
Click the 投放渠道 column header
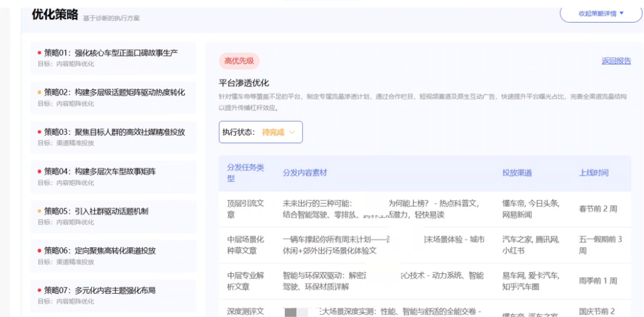pyautogui.click(x=517, y=173)
